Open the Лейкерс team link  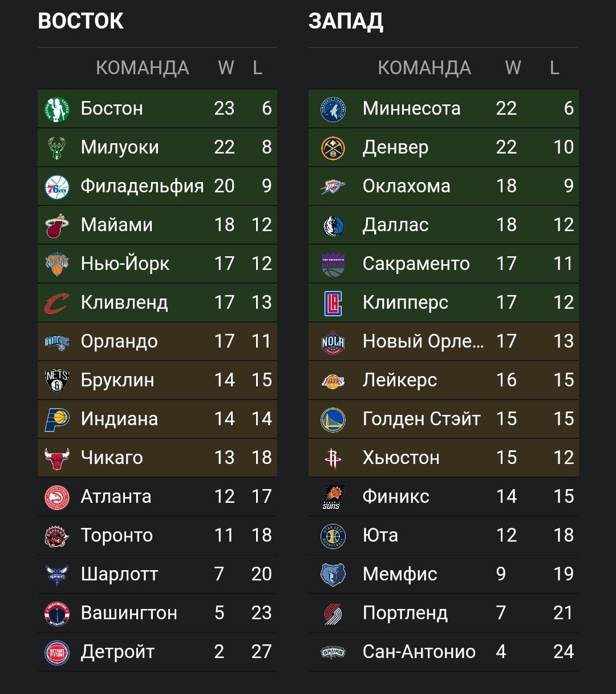click(400, 380)
